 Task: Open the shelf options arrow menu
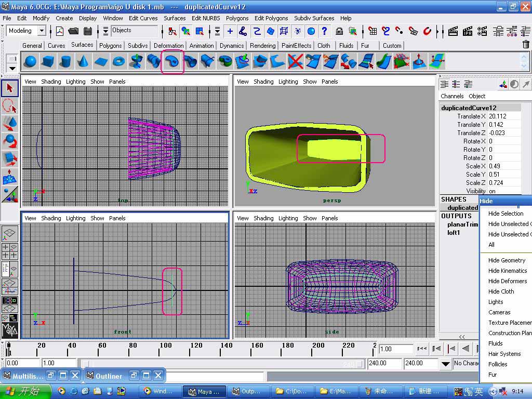(x=12, y=68)
